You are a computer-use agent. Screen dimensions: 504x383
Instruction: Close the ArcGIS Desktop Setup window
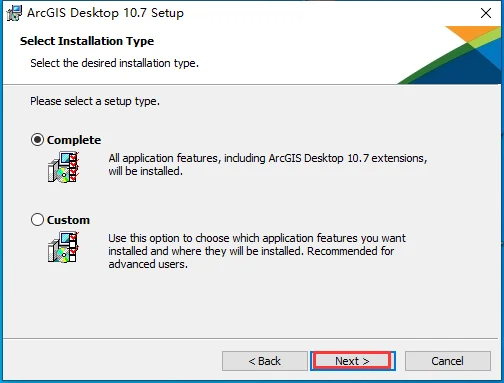486,13
